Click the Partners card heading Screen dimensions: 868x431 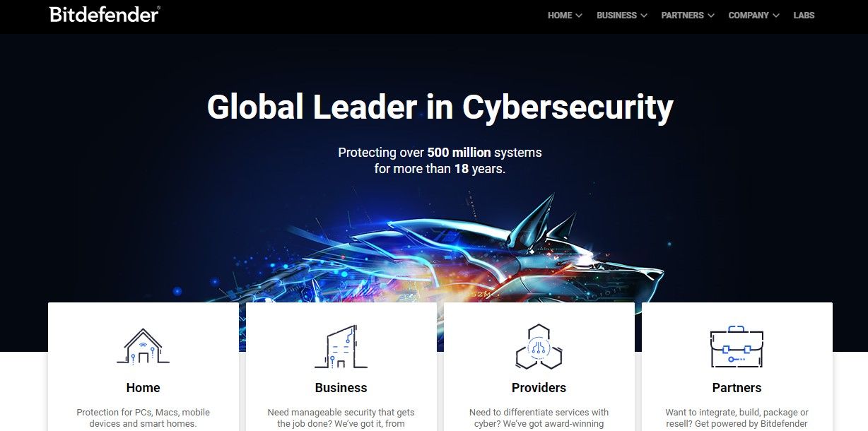(x=737, y=388)
